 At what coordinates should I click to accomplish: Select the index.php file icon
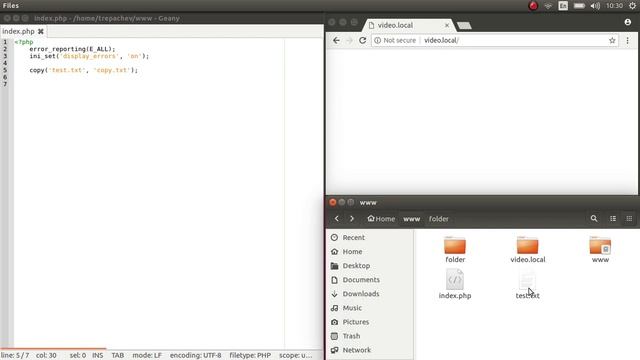tap(455, 280)
